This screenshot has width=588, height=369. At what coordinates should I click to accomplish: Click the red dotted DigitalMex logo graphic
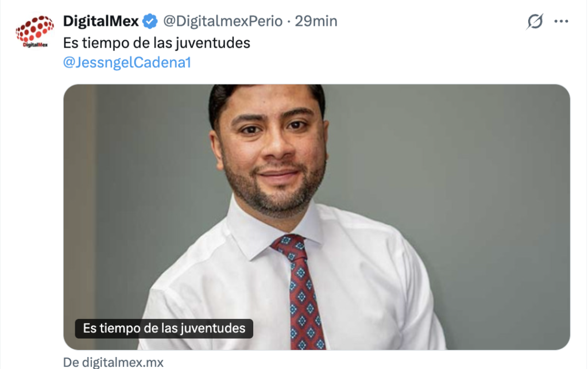(x=35, y=28)
